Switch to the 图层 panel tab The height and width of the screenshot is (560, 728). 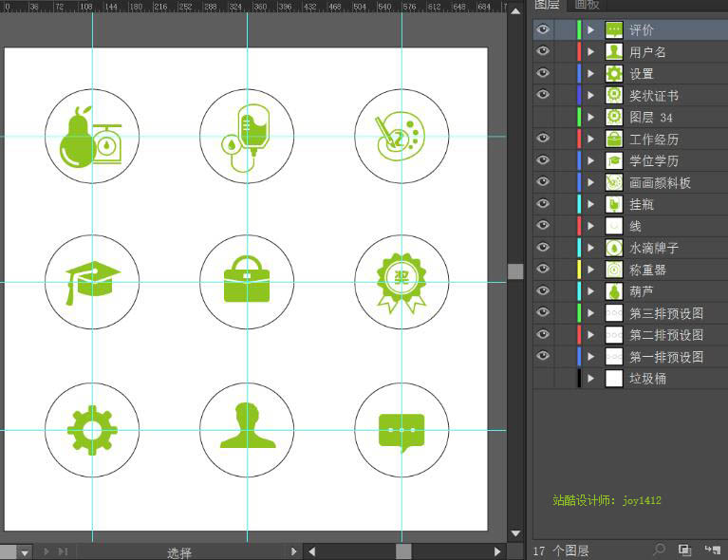point(547,5)
